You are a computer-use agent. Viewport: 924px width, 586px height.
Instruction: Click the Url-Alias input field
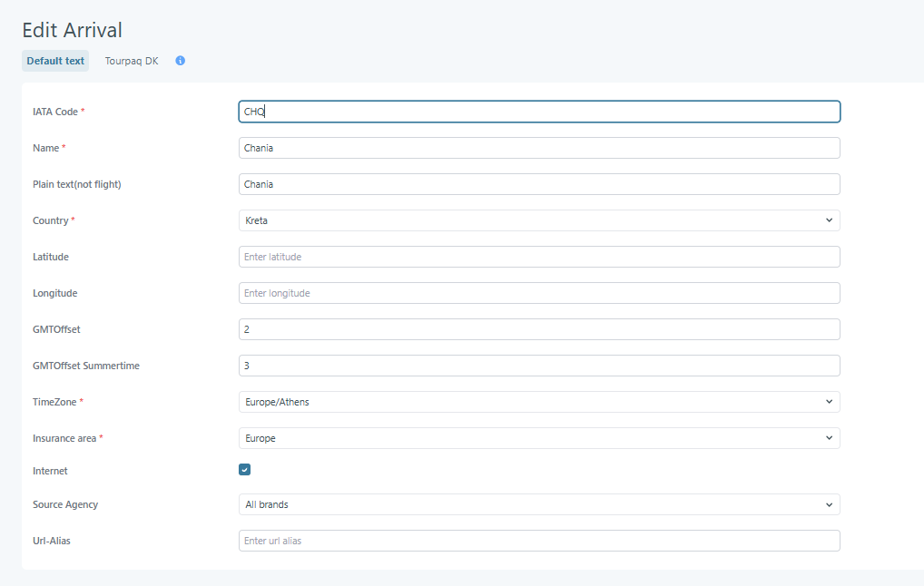(538, 541)
